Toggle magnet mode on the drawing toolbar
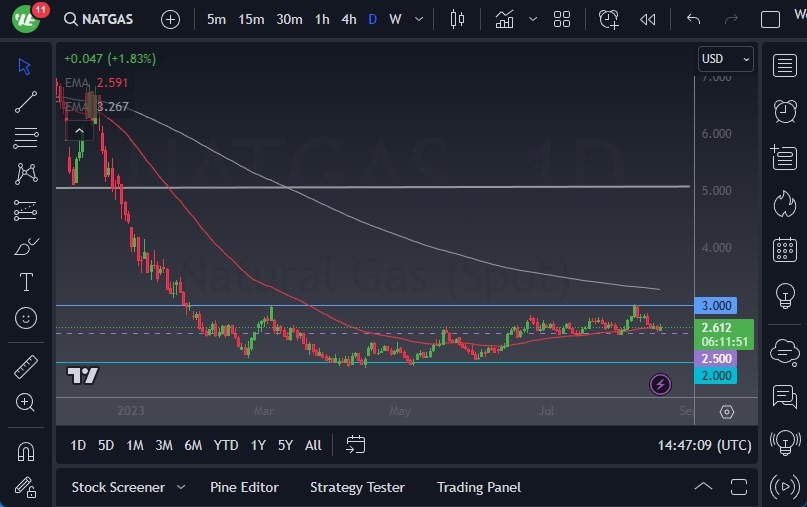The width and height of the screenshot is (807, 507). point(26,452)
